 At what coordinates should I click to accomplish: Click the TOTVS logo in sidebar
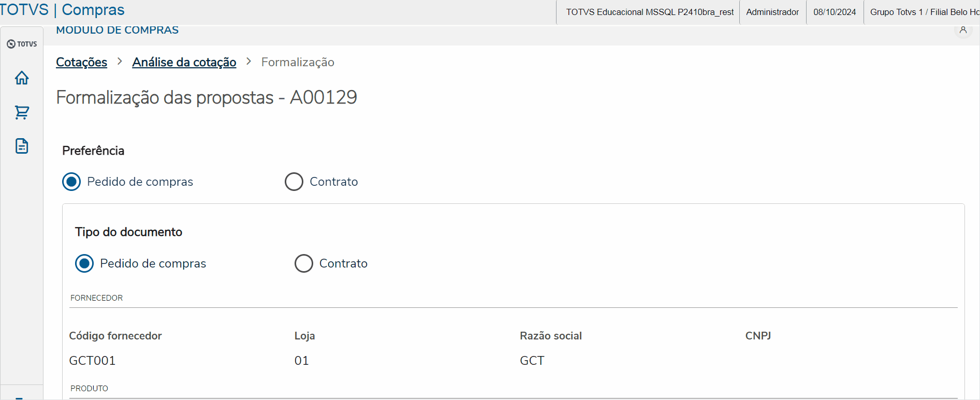22,44
